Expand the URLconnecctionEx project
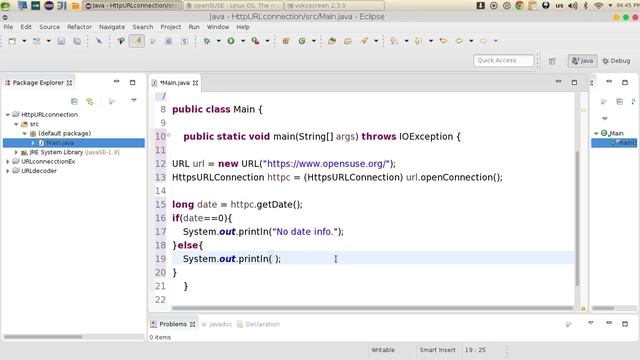The width and height of the screenshot is (640, 360). (x=8, y=162)
